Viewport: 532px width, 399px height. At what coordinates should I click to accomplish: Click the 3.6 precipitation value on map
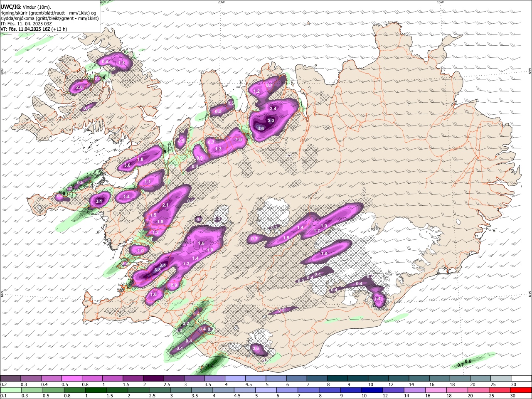[x=261, y=129]
